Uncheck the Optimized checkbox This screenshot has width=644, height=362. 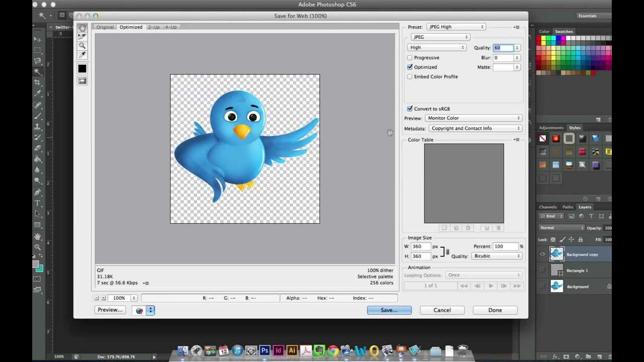pyautogui.click(x=410, y=67)
